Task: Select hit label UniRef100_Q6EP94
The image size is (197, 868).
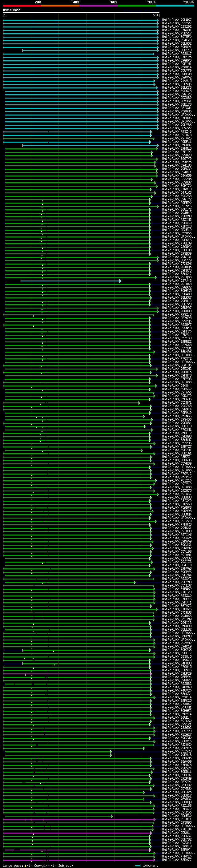Action: [176, 677]
